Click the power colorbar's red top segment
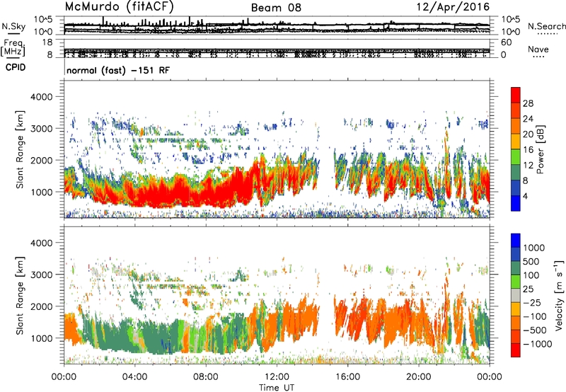 (x=516, y=95)
